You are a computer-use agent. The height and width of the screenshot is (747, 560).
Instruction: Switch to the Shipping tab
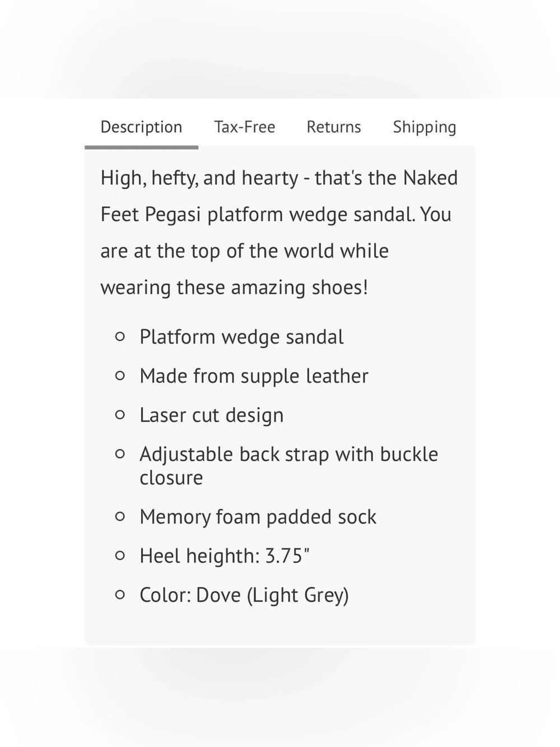(x=424, y=127)
